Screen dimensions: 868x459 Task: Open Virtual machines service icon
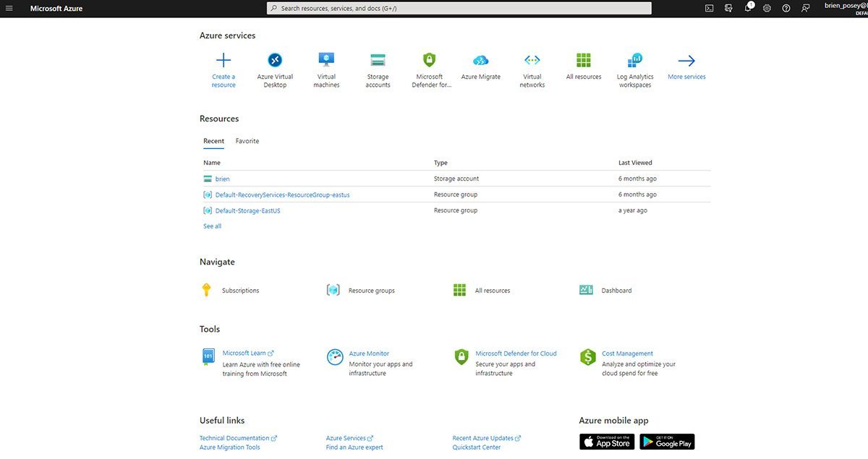pyautogui.click(x=326, y=61)
